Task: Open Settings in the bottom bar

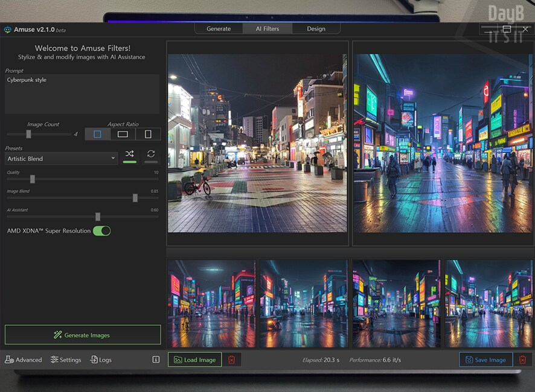Action: [66, 360]
